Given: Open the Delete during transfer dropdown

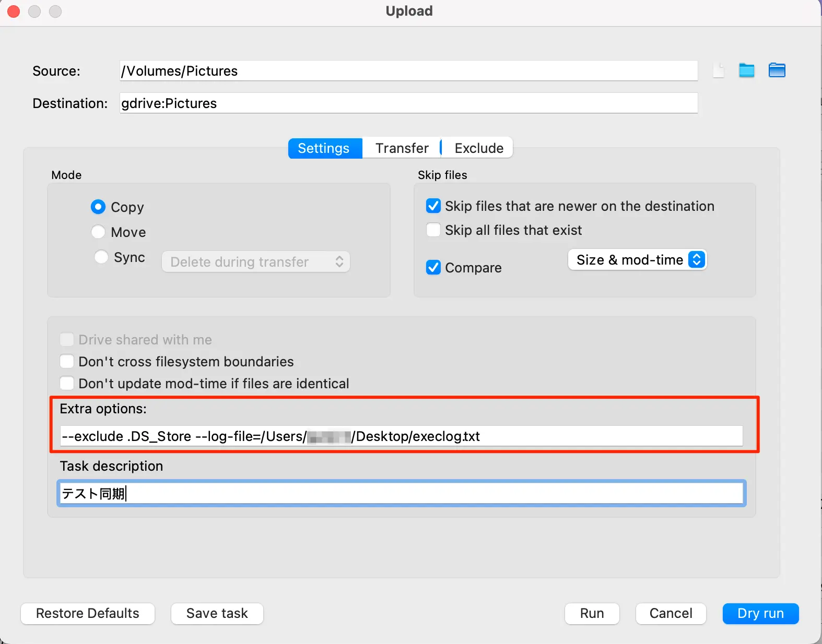Looking at the screenshot, I should (x=255, y=262).
